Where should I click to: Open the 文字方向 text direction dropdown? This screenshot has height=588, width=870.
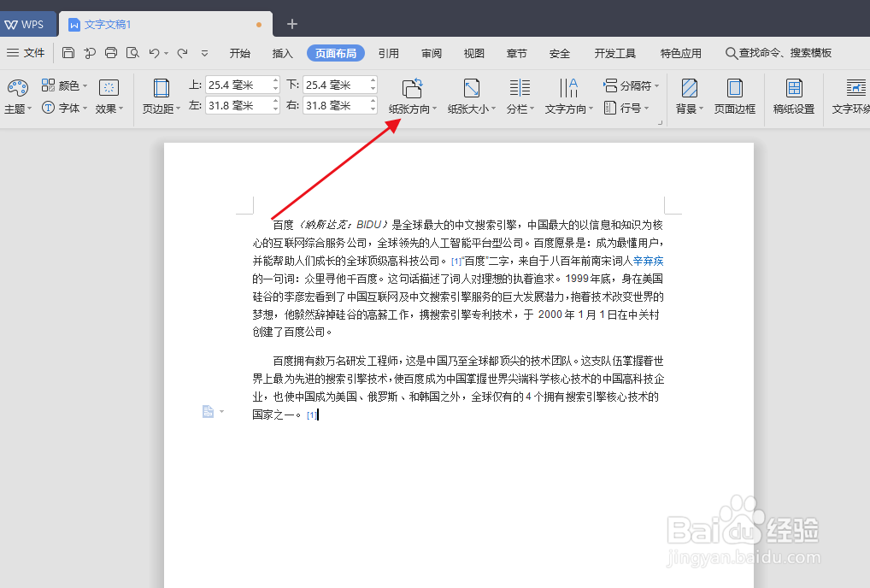(568, 96)
